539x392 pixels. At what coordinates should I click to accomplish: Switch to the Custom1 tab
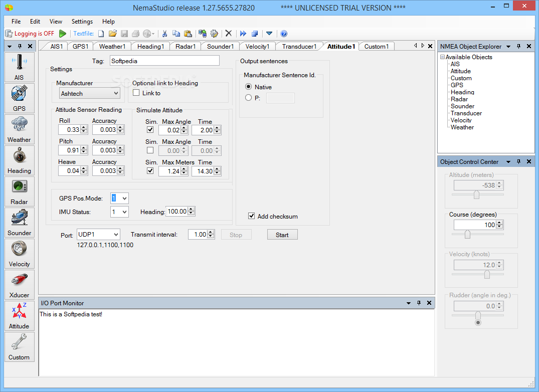coord(377,47)
